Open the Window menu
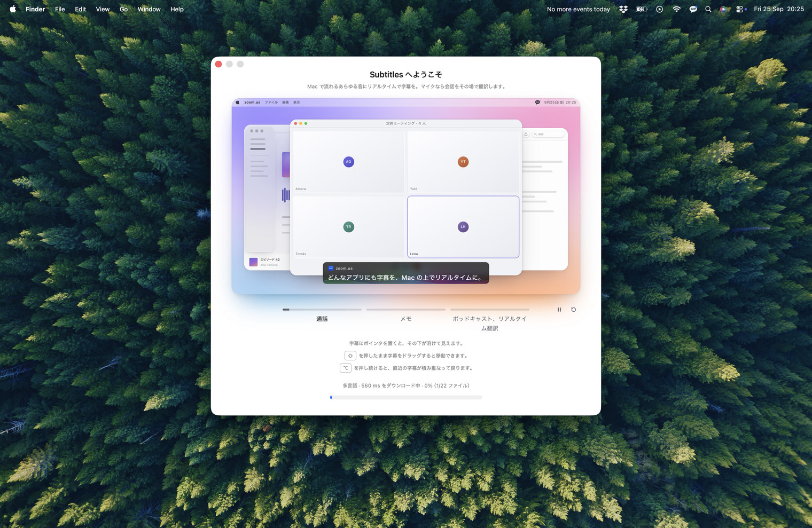Image resolution: width=812 pixels, height=528 pixels. [149, 9]
